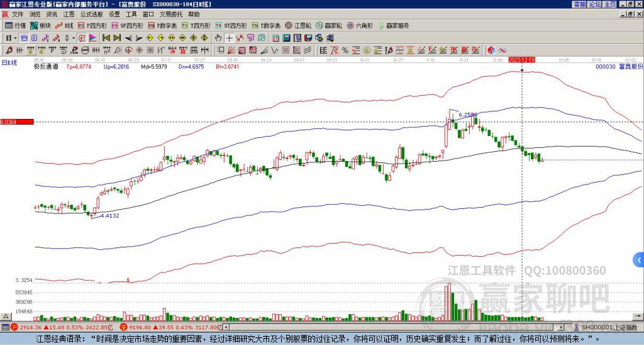This screenshot has height=345, width=644.
Task: Expand the 日 period dropdown
Action: coord(16,38)
